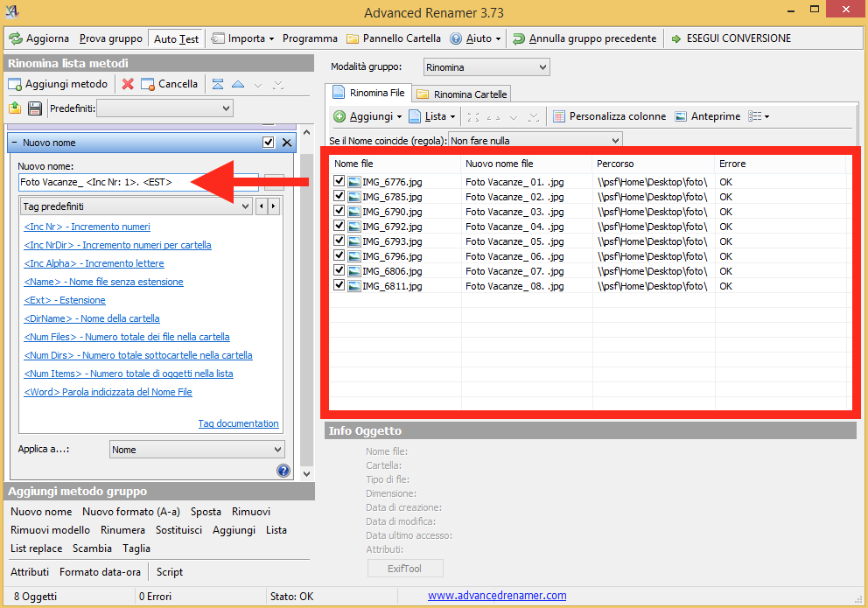Toggle the Auto Test button
Screen dimensions: 868x608
pyautogui.click(x=176, y=38)
